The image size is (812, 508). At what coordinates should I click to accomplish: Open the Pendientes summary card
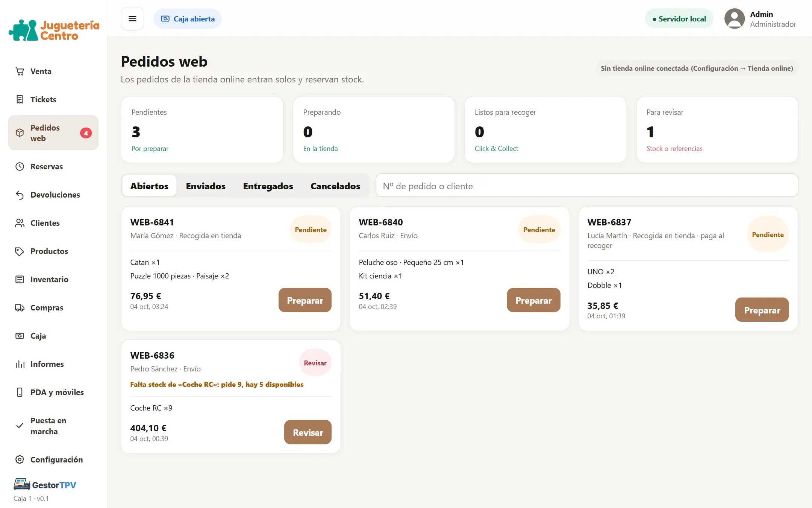[x=202, y=130]
